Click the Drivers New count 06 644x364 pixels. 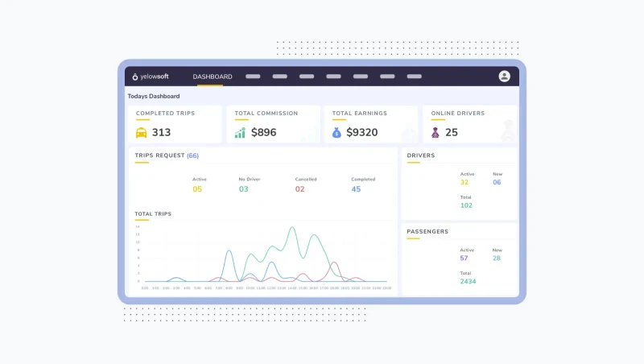[x=497, y=183]
